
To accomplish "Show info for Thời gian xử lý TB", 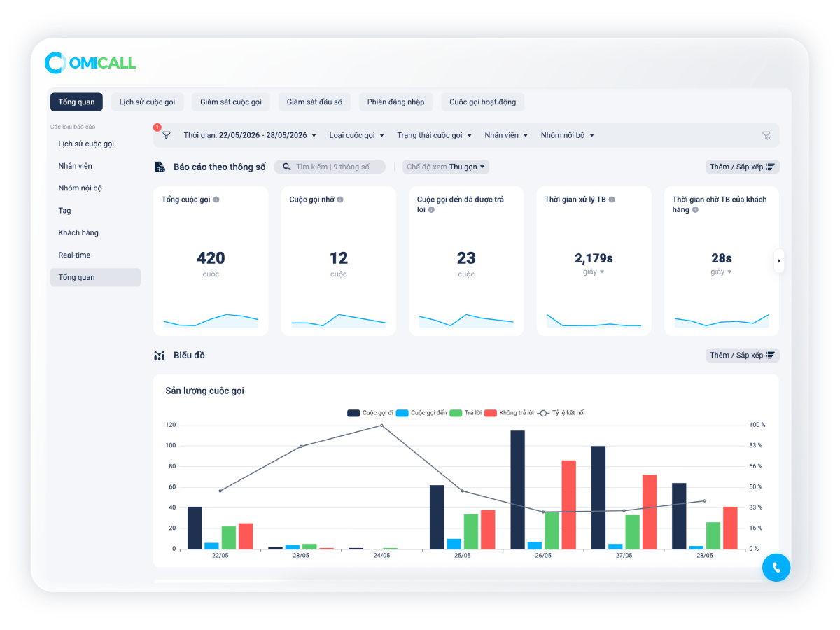I will 612,199.
